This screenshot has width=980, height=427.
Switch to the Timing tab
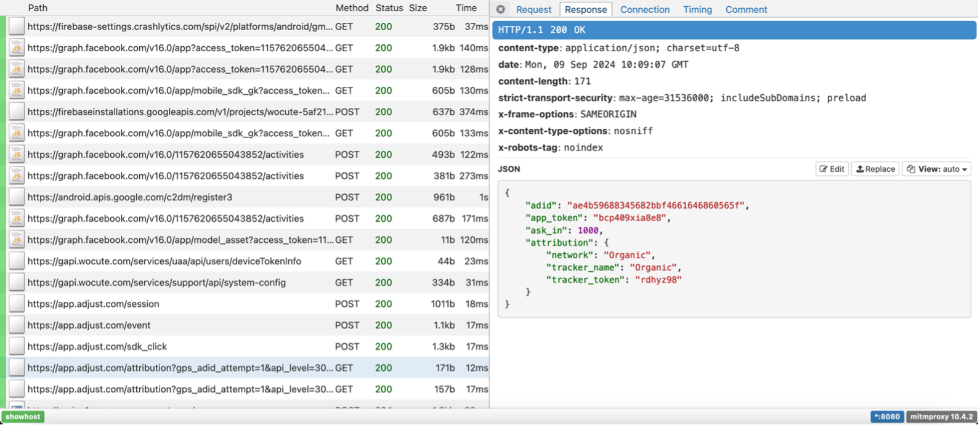[x=697, y=9]
